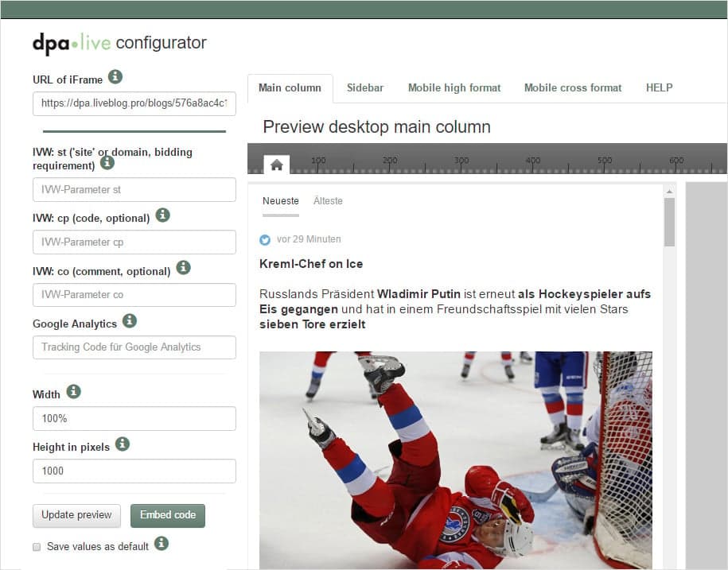The image size is (728, 570).
Task: Click the URL of iFrame input field
Action: 134,103
